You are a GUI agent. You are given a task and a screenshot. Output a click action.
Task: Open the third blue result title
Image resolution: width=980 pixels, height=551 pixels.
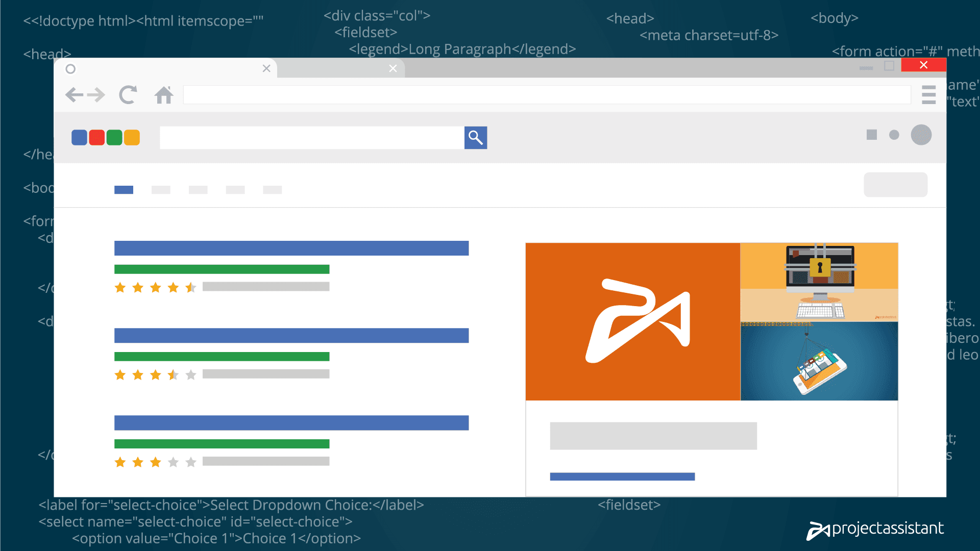click(x=291, y=423)
